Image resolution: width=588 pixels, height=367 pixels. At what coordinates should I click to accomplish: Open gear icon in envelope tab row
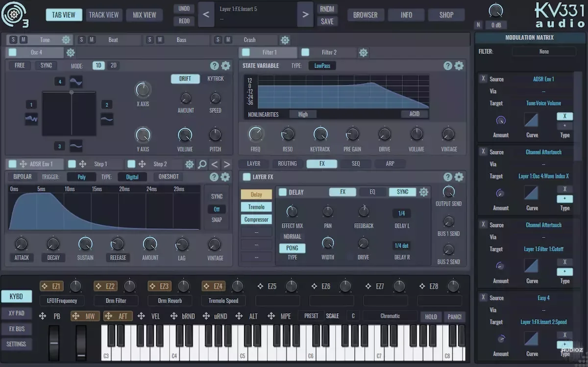190,164
